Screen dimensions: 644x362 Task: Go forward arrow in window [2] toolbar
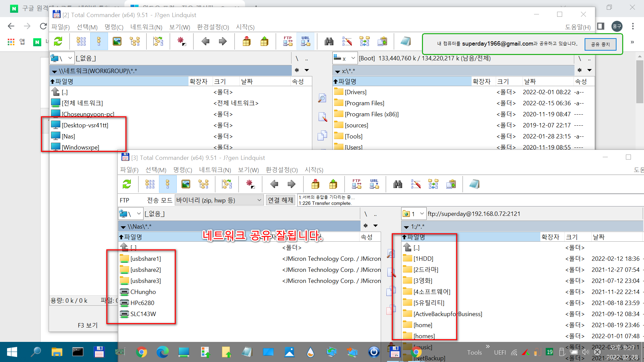tap(223, 42)
